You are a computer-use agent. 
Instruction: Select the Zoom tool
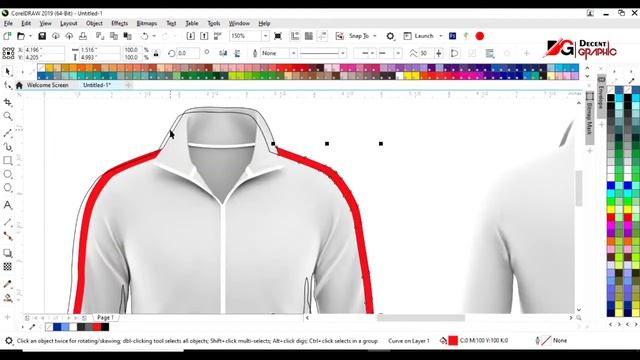point(7,116)
